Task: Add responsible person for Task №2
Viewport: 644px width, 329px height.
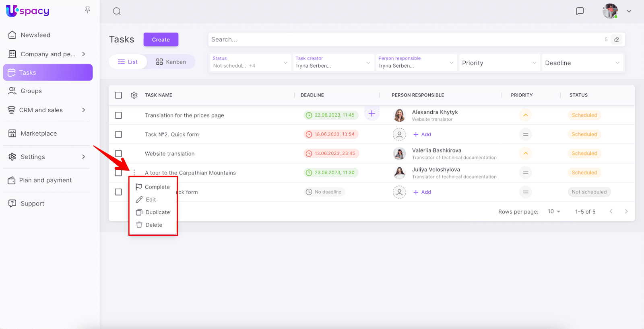Action: 422,134
